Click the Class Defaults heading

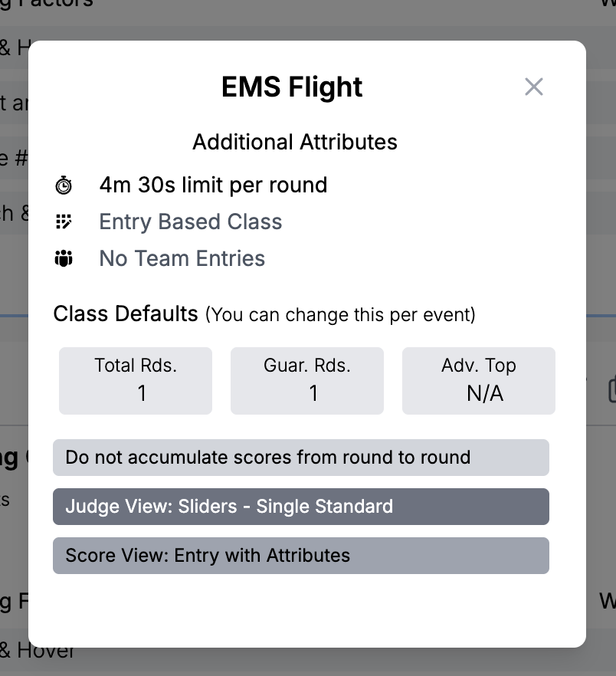pos(126,314)
